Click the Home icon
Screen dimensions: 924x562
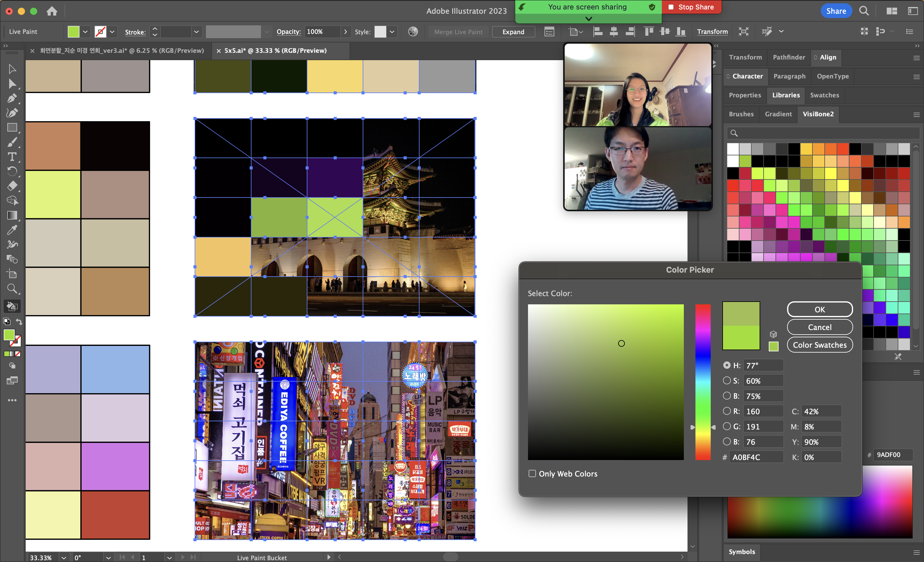52,11
